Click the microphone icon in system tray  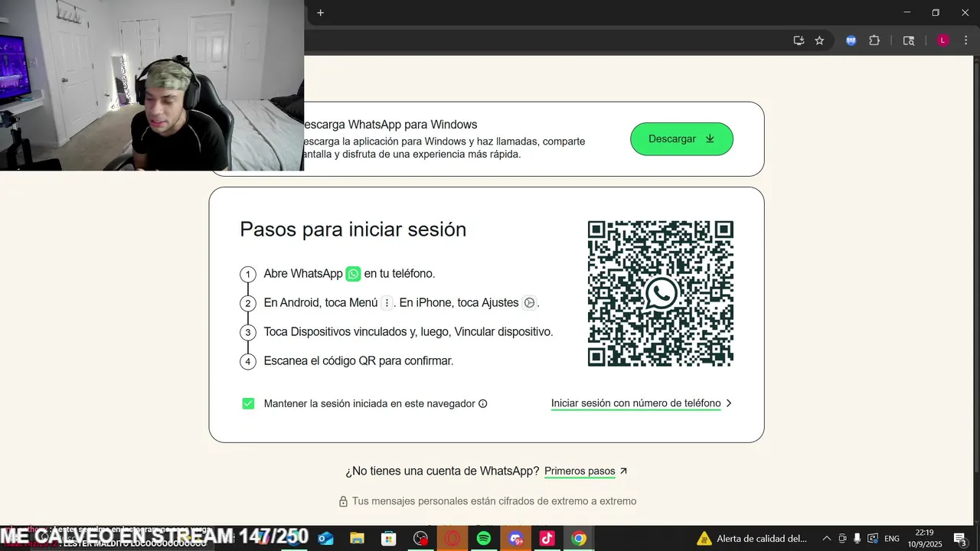(x=857, y=539)
